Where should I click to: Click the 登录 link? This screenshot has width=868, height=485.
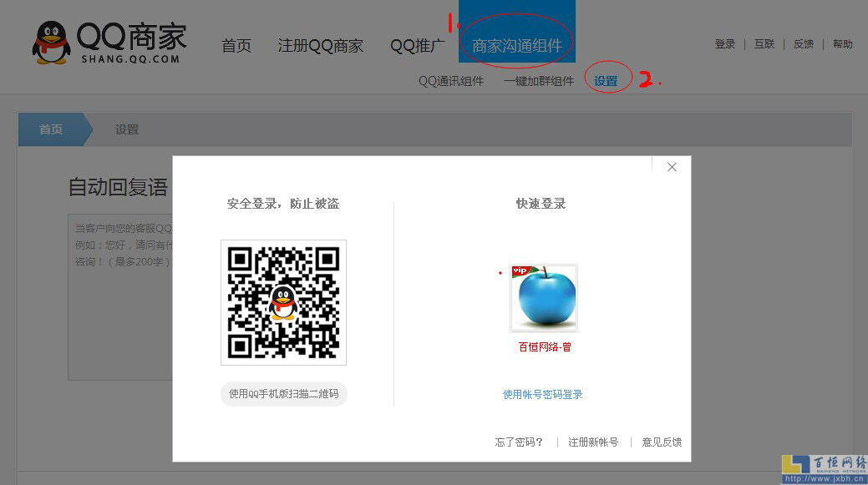725,44
